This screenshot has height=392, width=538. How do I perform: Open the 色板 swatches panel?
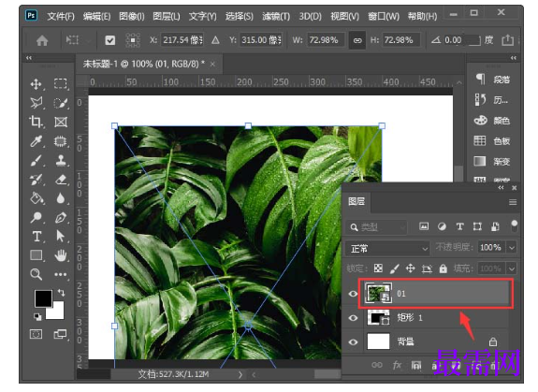(x=493, y=140)
